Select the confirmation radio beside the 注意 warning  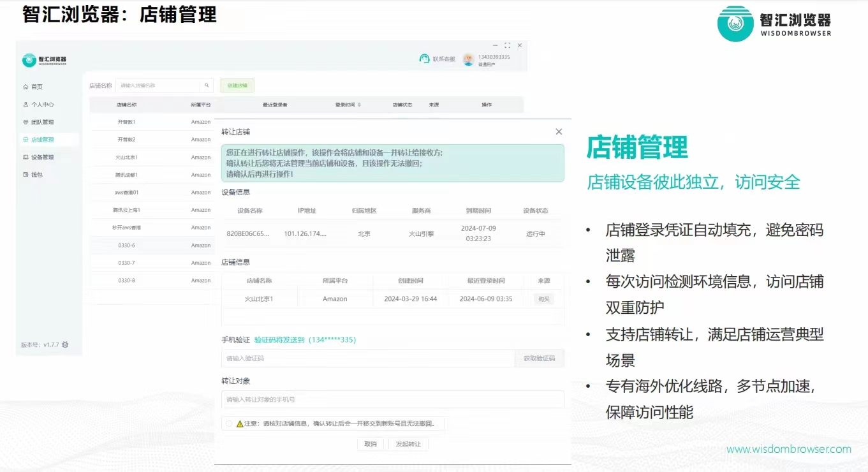click(229, 424)
